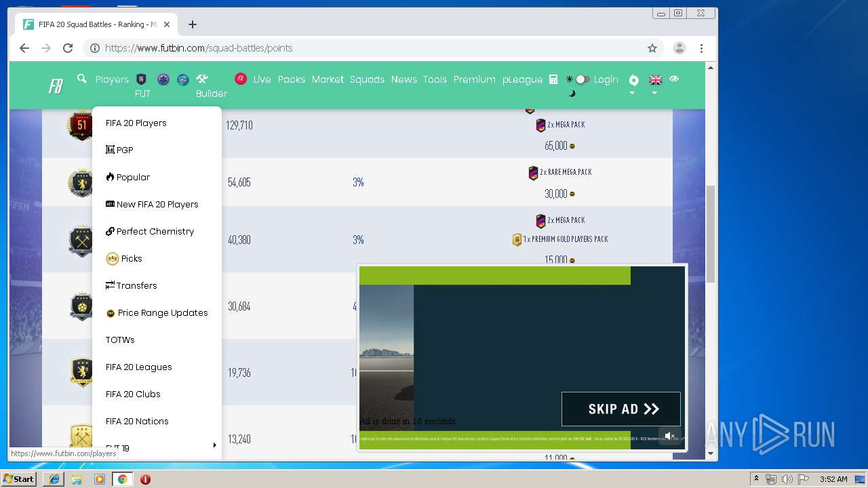Click the FUT shield badge icon
Image resolution: width=868 pixels, height=488 pixels.
tap(142, 79)
